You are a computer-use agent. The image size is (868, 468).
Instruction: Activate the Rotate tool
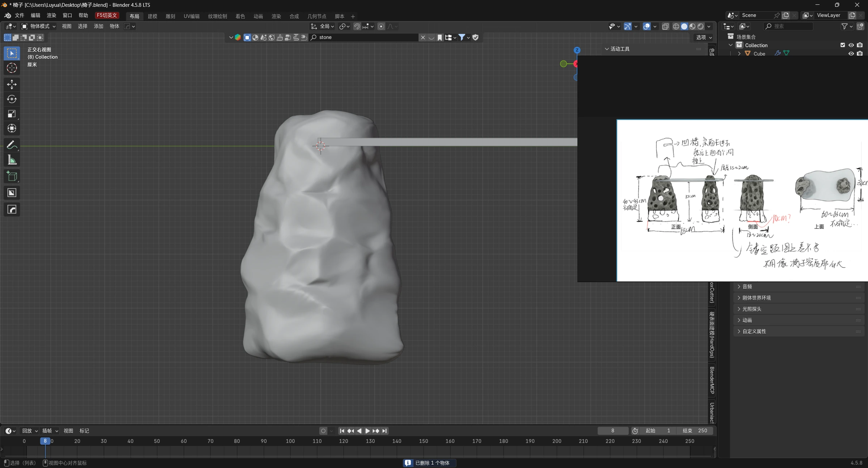(x=12, y=99)
